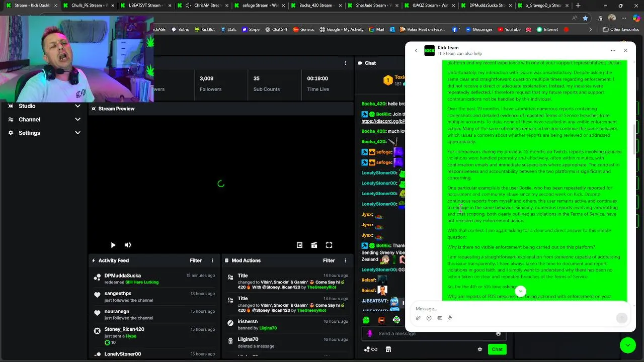Switch to the Chulls_PE Stream browser tab
644x362 pixels.
tap(90, 6)
